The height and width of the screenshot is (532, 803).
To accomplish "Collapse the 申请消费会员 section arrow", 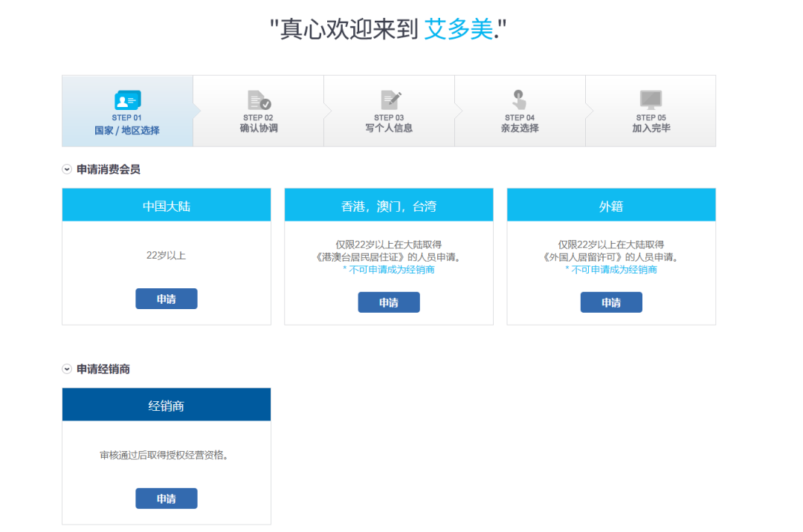I will click(x=67, y=169).
